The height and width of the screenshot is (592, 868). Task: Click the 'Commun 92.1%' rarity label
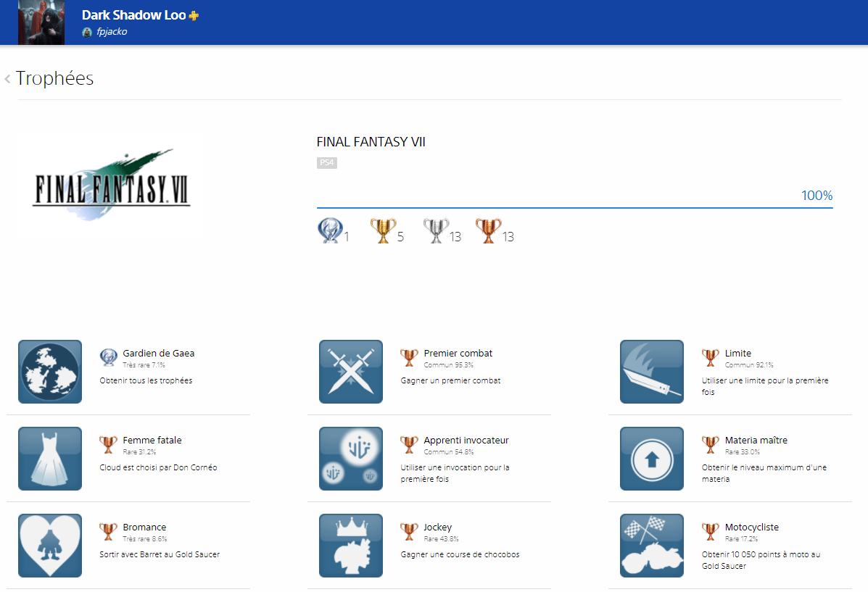[x=750, y=365]
